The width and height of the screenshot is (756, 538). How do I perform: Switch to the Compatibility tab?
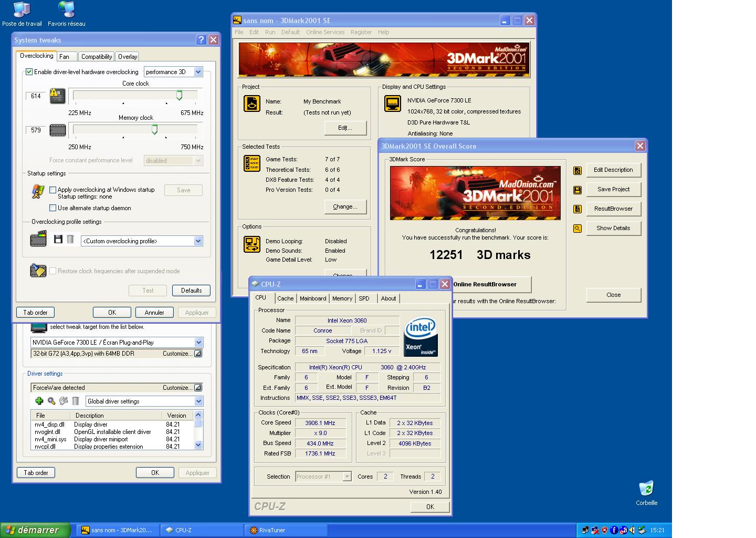(97, 57)
